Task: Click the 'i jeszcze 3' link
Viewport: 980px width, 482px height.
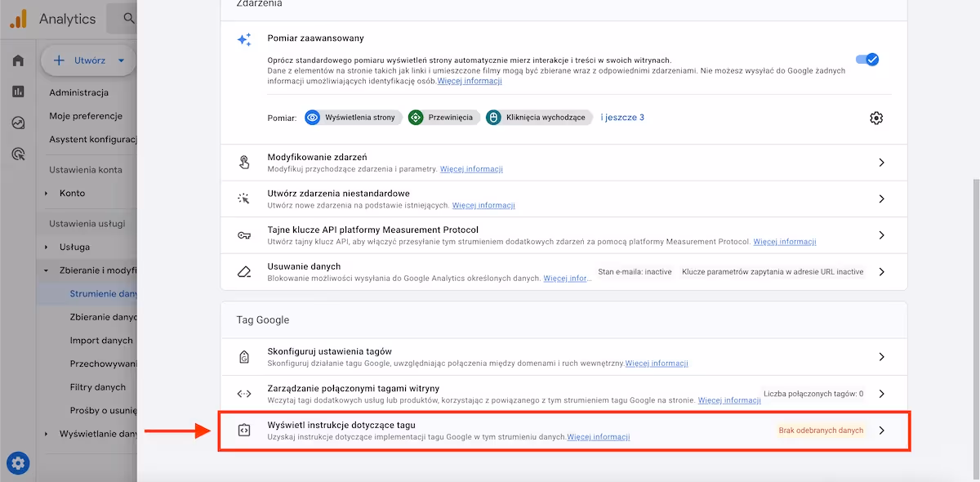Action: coord(622,118)
